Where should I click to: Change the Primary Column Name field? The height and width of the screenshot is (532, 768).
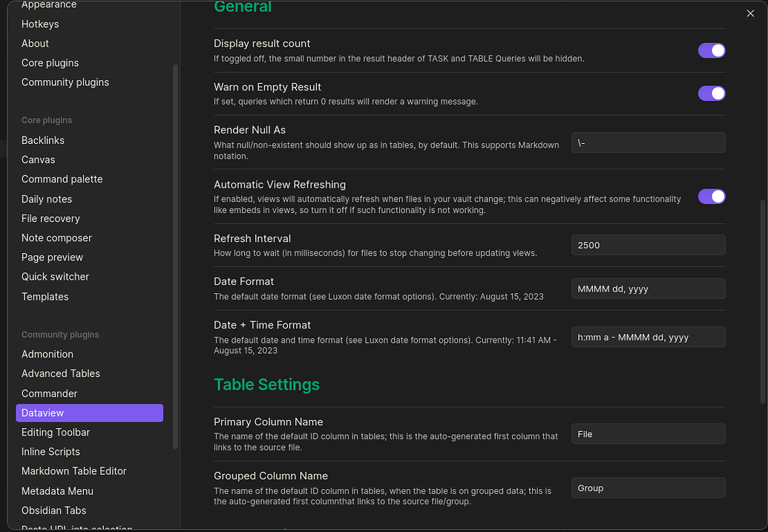(648, 434)
